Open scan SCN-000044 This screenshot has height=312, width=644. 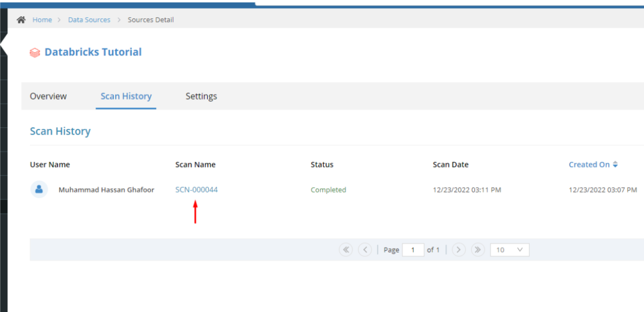[x=196, y=190]
